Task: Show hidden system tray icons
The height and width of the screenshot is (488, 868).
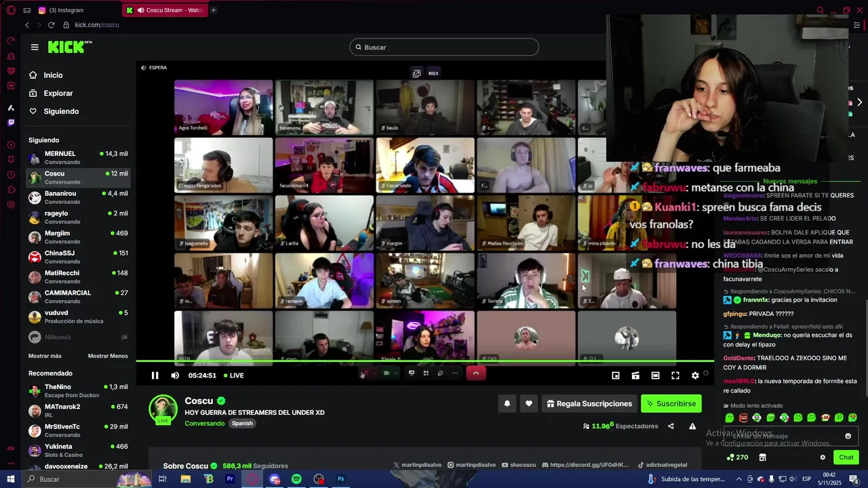Action: click(740, 479)
